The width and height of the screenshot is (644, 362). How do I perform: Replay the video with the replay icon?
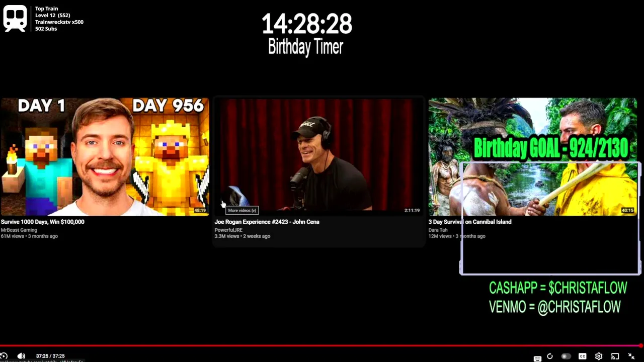pyautogui.click(x=4, y=356)
